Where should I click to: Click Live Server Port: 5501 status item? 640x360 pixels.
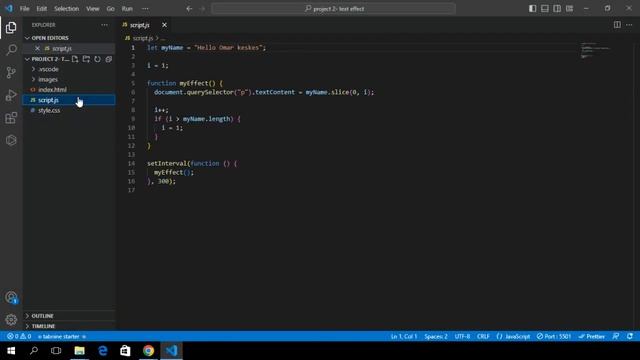tap(554, 336)
